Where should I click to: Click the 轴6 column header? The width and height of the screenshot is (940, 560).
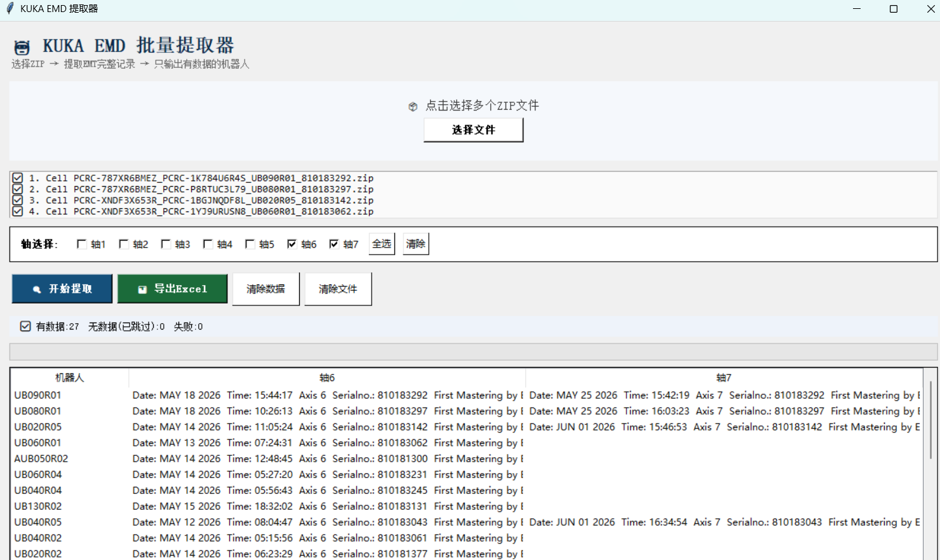point(327,378)
